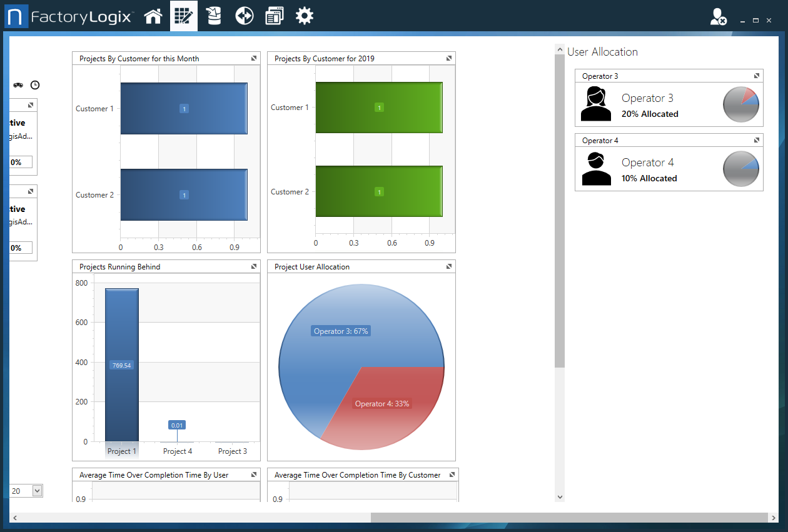This screenshot has height=532, width=788.
Task: Open the data import toolbar icon
Action: pos(213,16)
